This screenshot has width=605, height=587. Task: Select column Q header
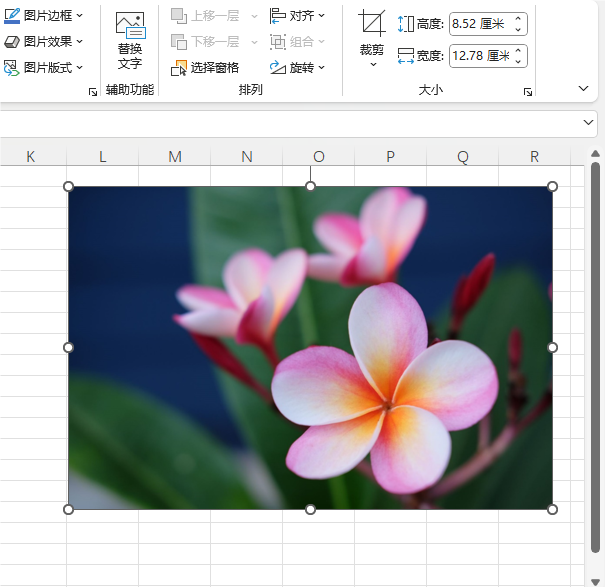point(463,157)
